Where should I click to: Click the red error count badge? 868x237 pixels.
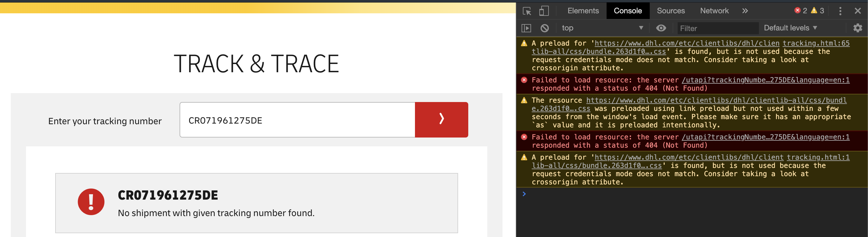[x=800, y=11]
